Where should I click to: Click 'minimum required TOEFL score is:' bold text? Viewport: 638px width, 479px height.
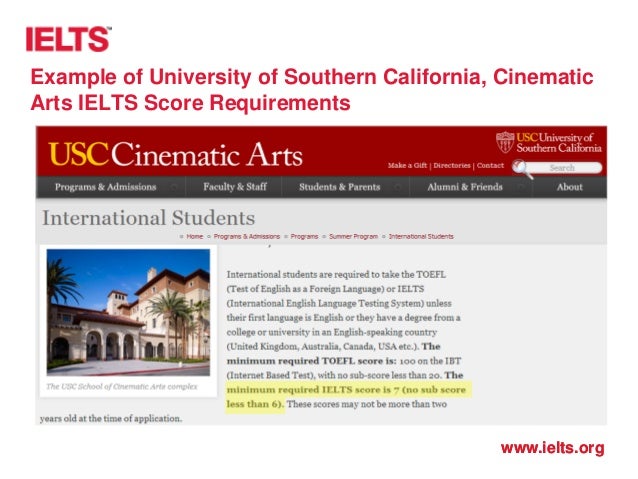pos(311,361)
